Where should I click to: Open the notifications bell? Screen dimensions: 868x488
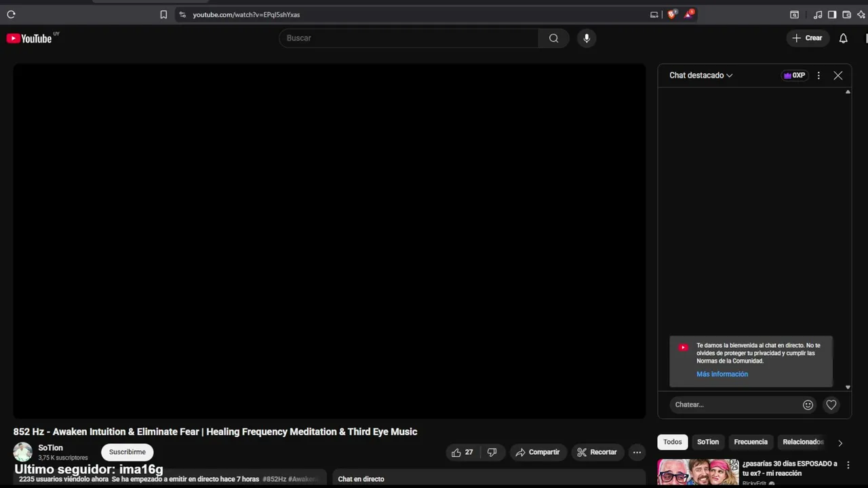[x=843, y=38]
